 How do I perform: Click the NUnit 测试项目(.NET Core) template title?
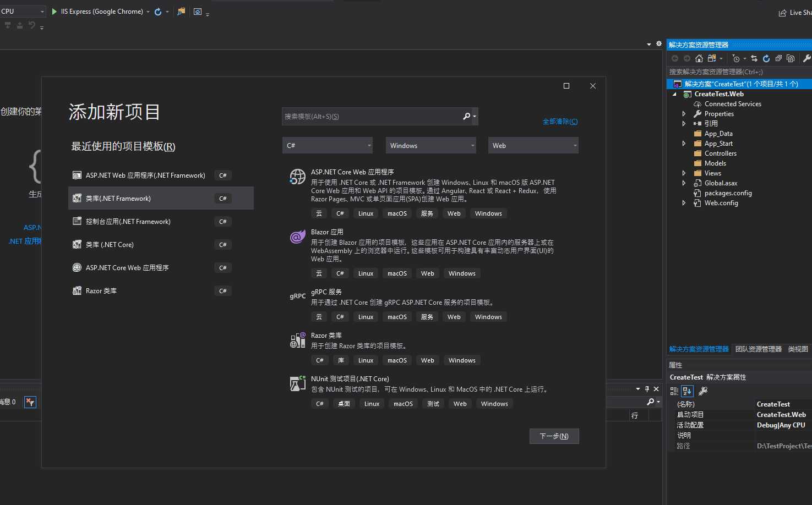pyautogui.click(x=350, y=379)
